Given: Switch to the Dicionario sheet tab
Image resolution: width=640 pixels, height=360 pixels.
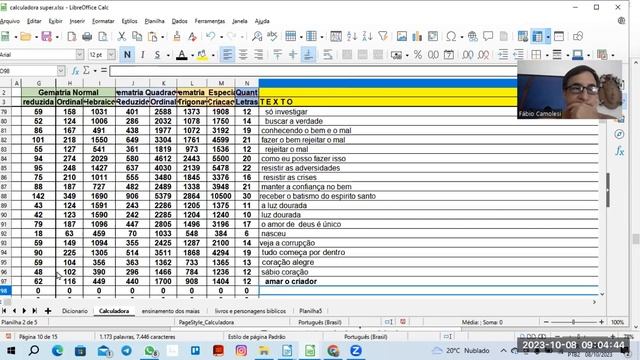Looking at the screenshot, I should tap(75, 311).
